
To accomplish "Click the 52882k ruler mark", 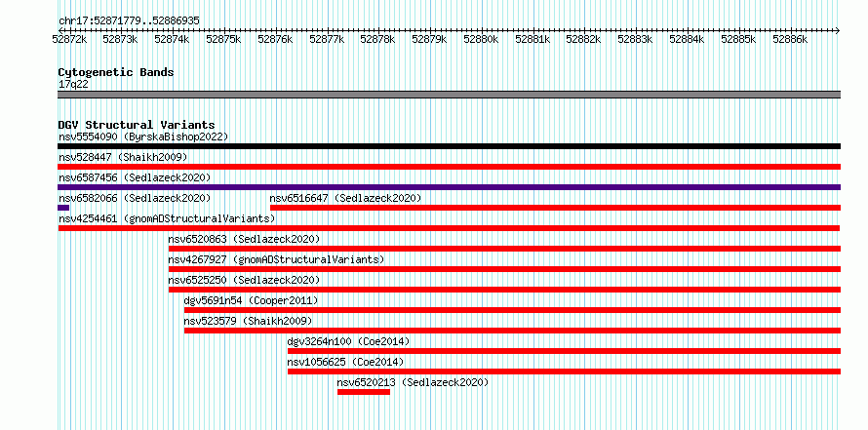I will click(x=583, y=39).
